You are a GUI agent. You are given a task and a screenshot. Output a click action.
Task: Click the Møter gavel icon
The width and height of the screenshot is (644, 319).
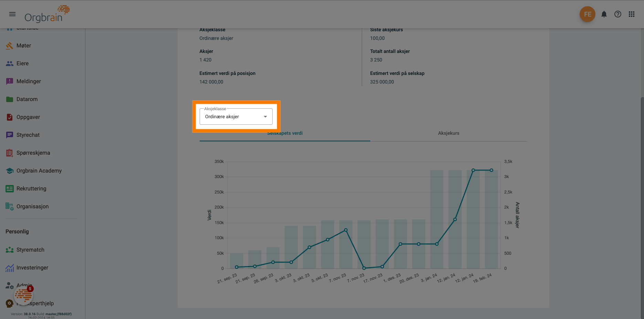(10, 46)
